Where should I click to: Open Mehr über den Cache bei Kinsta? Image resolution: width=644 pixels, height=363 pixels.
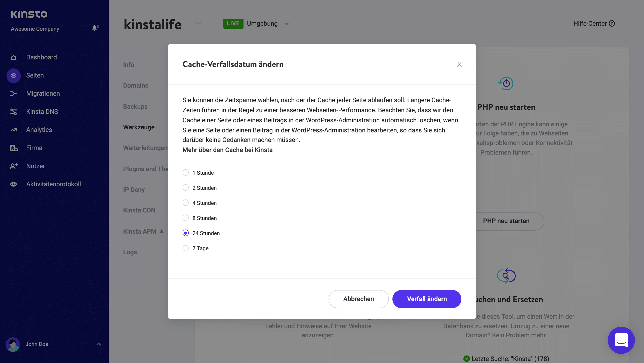(x=227, y=150)
